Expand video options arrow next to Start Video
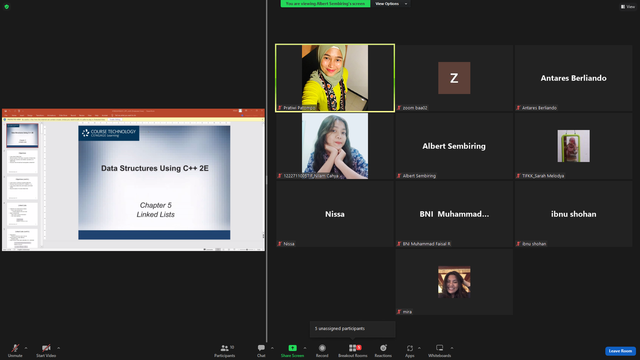Viewport: 640px width, 360px height. click(58, 348)
